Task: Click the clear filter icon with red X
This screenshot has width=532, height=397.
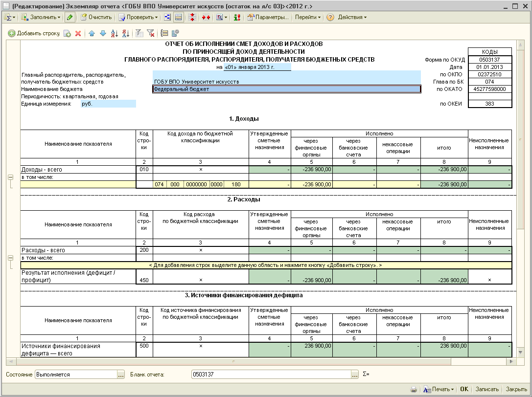Action: pyautogui.click(x=150, y=33)
